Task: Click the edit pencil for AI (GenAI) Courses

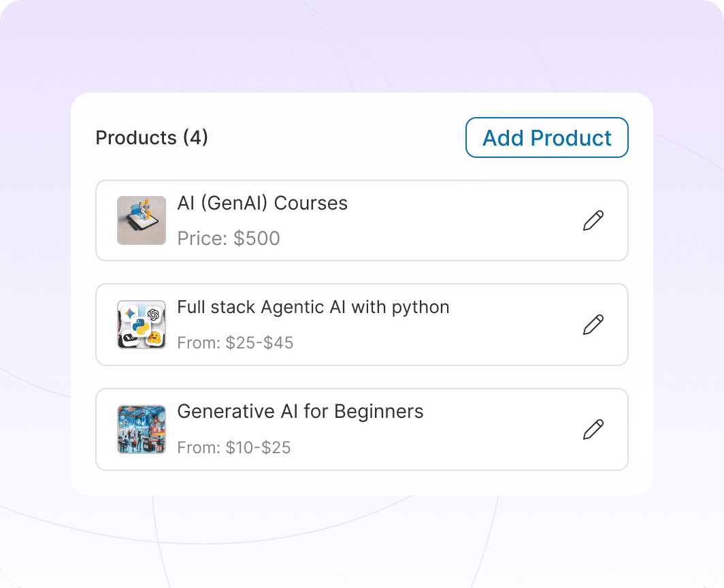Action: (593, 220)
